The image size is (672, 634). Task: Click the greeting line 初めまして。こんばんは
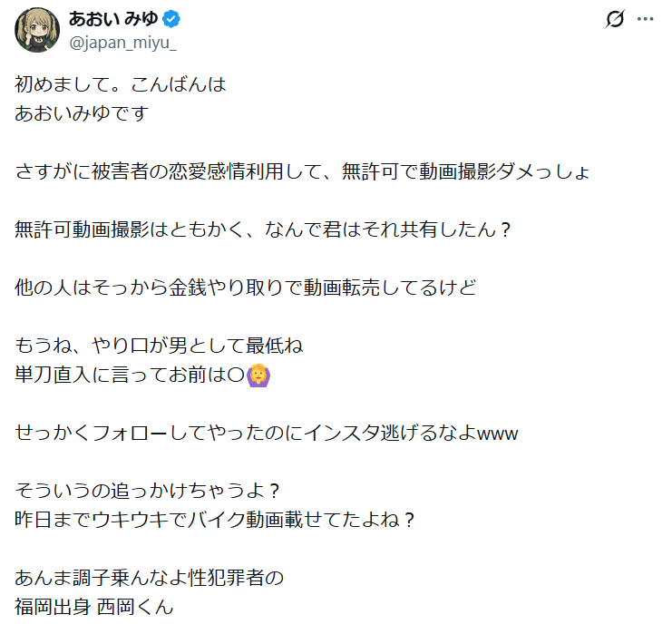coord(120,88)
